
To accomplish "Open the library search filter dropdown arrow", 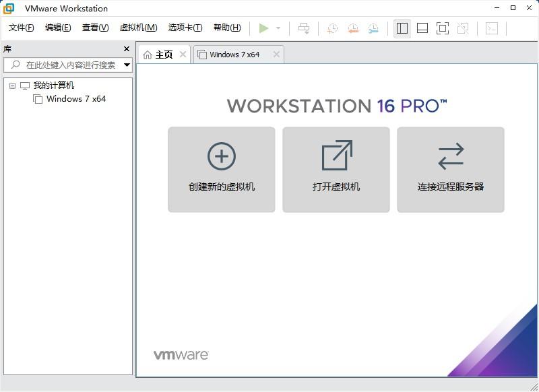I will 127,65.
